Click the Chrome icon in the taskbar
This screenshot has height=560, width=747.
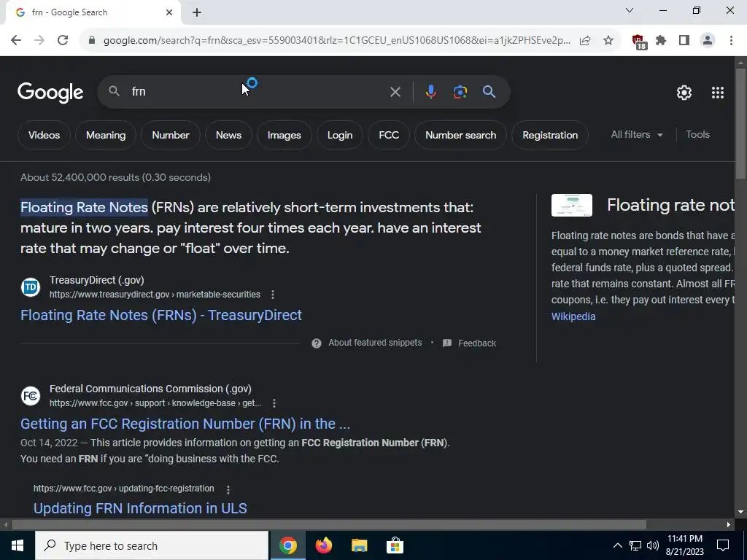point(287,545)
